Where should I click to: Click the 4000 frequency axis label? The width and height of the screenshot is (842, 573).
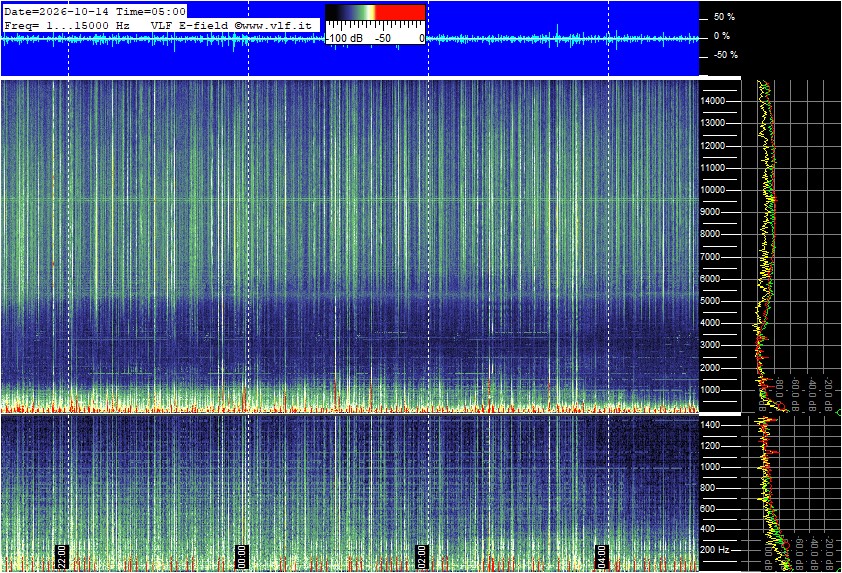click(710, 323)
